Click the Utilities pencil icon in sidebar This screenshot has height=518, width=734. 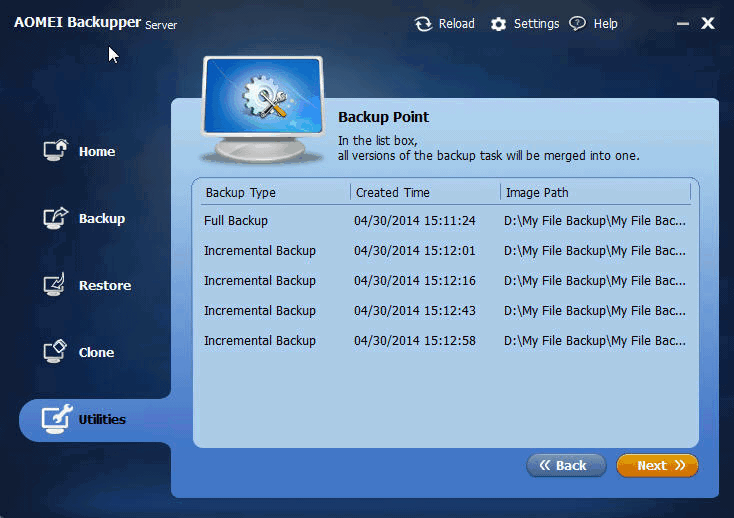(57, 419)
